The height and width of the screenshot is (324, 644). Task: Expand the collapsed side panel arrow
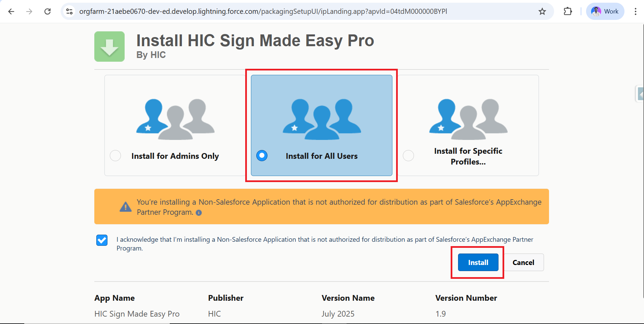(x=640, y=94)
